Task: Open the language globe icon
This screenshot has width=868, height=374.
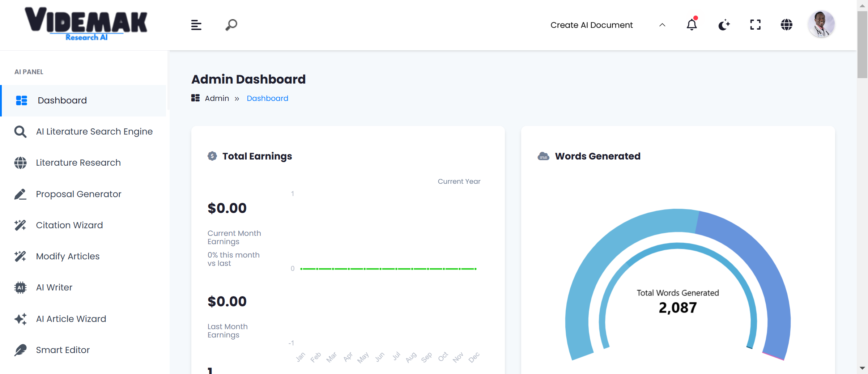Action: pos(786,25)
